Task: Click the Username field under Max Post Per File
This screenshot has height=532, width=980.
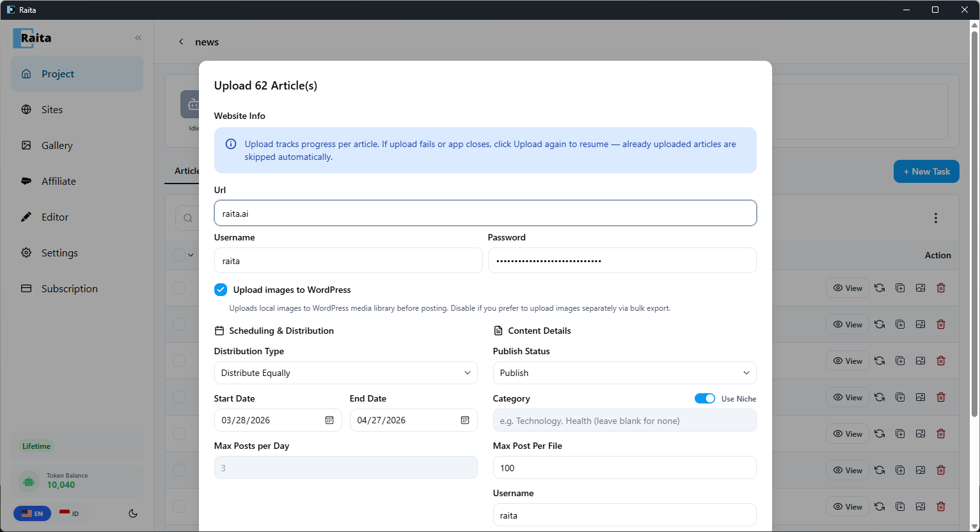Action: coord(624,515)
